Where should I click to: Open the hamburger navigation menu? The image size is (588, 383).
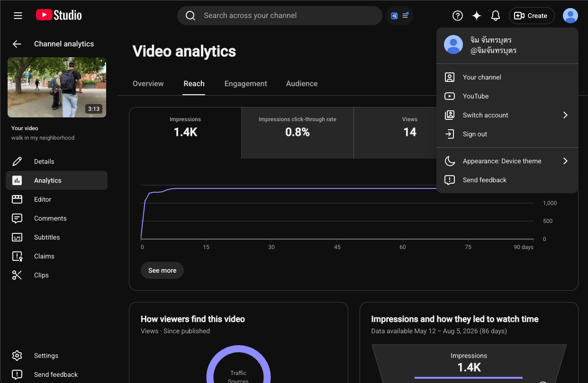[18, 16]
